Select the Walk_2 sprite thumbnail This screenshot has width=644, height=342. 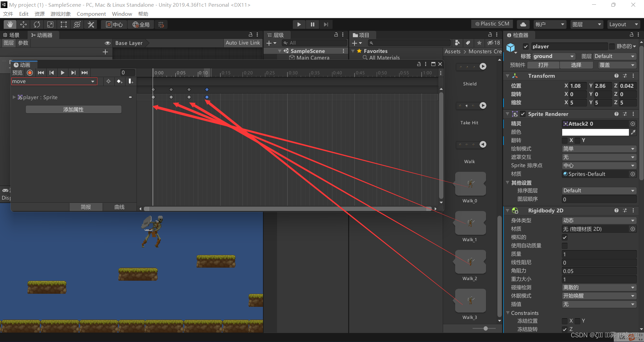point(470,262)
